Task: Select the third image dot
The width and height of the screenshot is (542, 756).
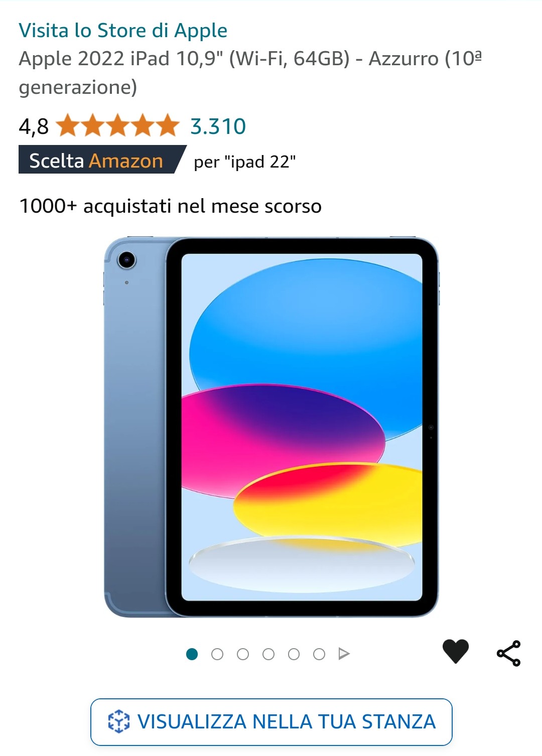Action: [243, 654]
